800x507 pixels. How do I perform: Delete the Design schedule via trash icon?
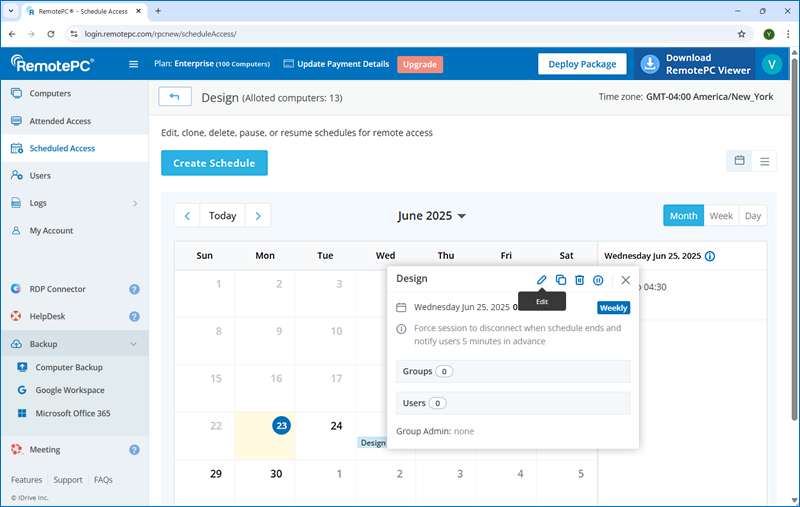pos(579,281)
